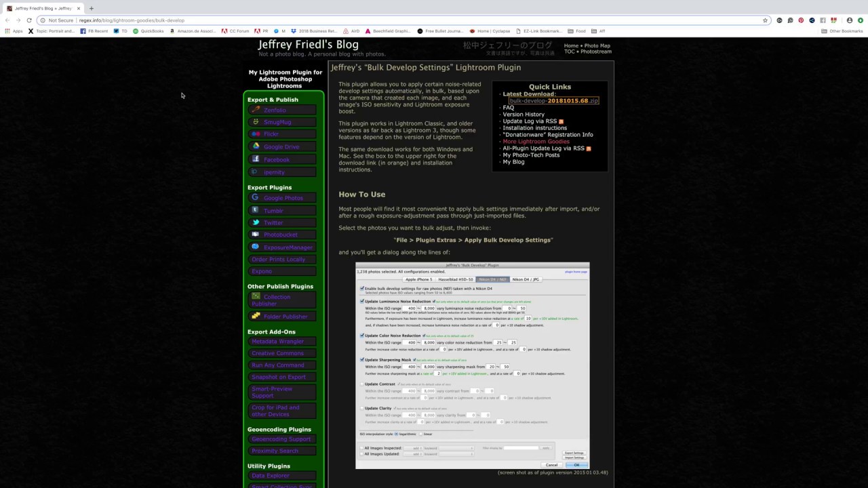Click the browser back arrow

click(x=7, y=20)
